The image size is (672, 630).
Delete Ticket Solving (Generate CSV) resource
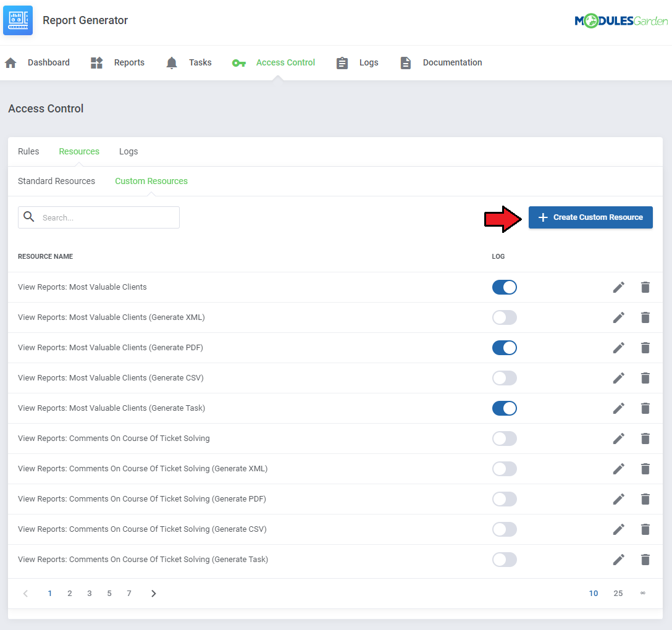pos(645,529)
